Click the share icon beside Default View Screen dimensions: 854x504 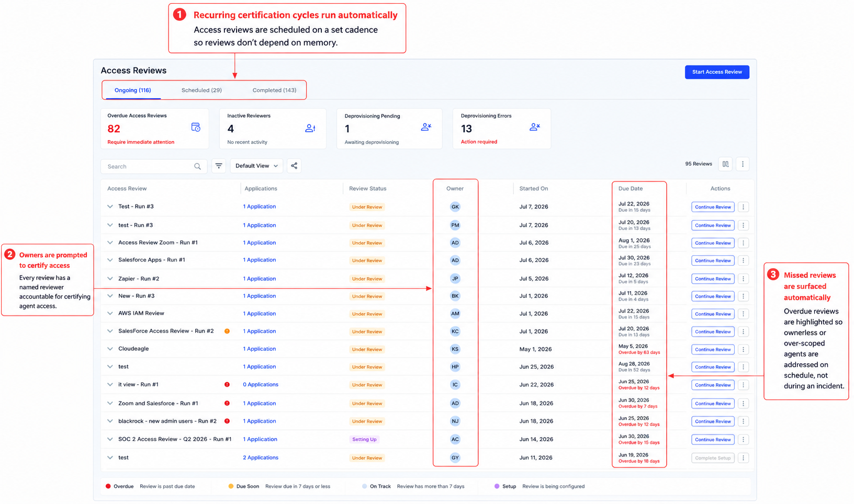click(x=294, y=166)
